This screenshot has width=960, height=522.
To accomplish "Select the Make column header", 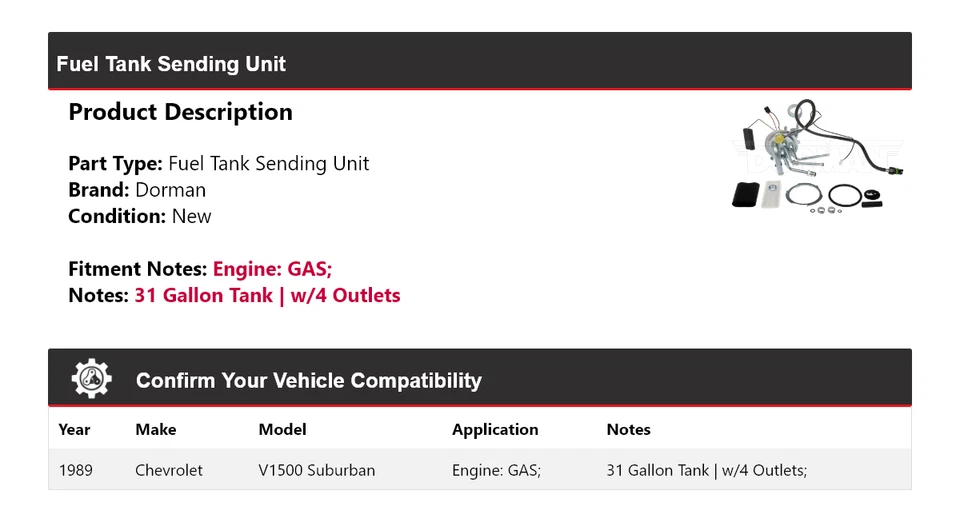I will (x=155, y=430).
